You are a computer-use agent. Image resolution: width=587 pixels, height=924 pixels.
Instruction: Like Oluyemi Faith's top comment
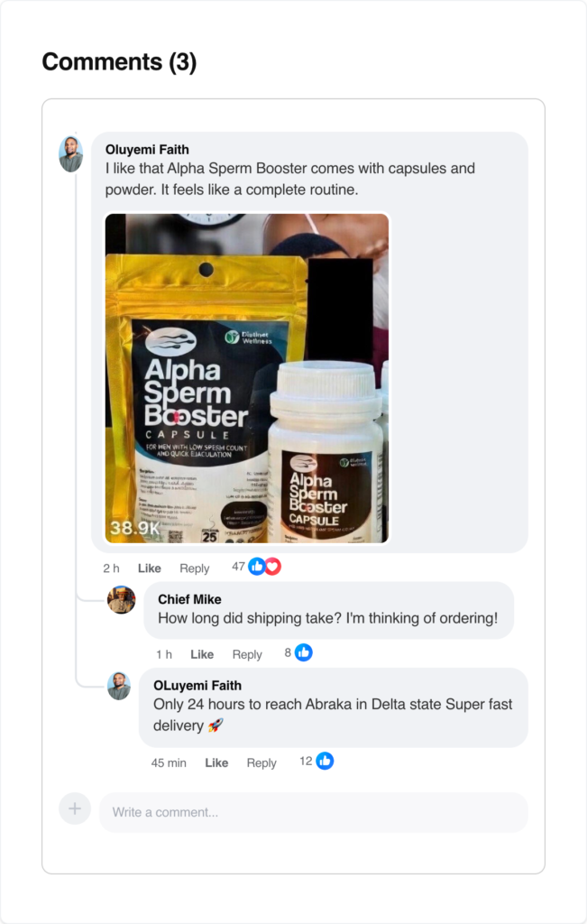(x=150, y=568)
